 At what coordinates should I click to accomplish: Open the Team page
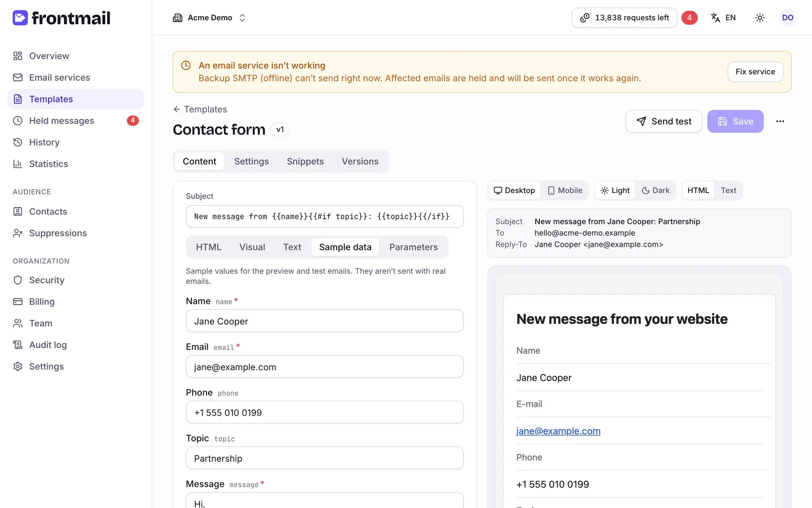click(x=76, y=323)
